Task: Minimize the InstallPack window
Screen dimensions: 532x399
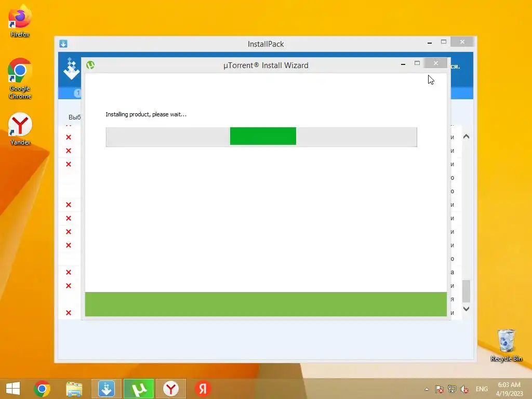Action: point(430,43)
